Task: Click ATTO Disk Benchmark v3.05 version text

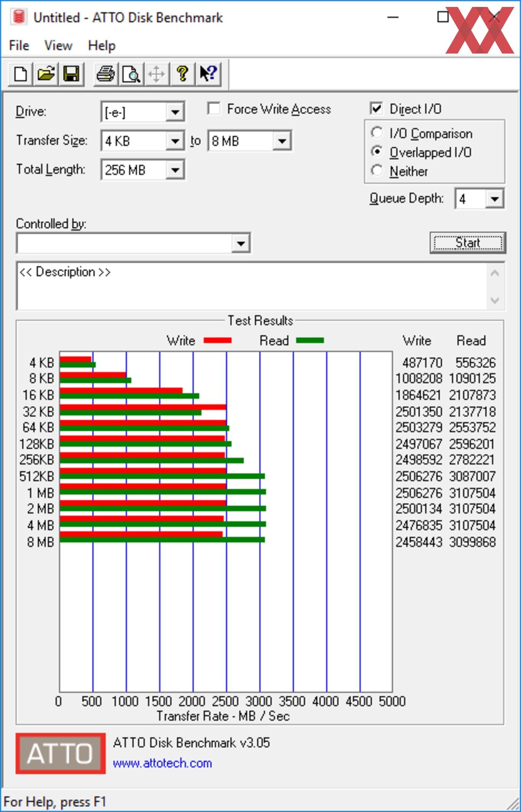Action: tap(191, 743)
